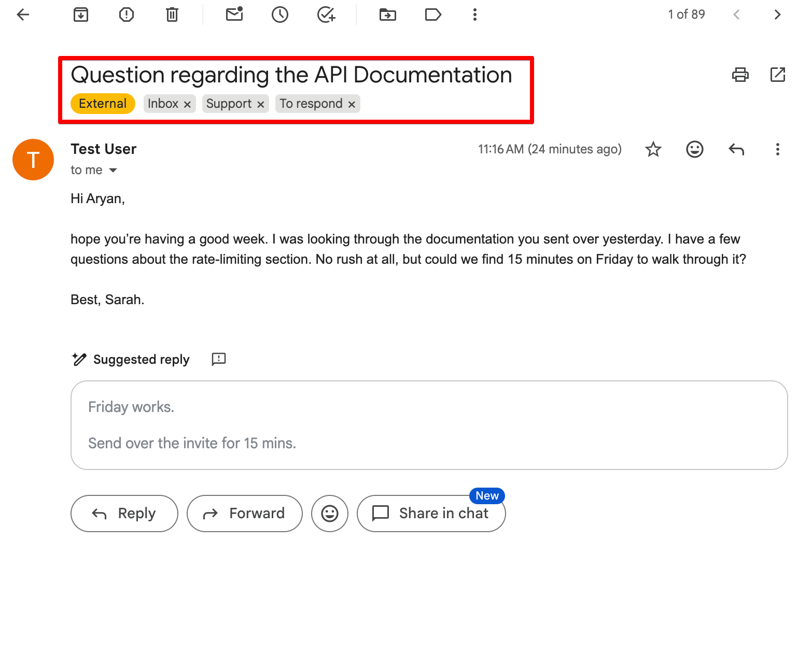Print the whole conversation

(740, 75)
